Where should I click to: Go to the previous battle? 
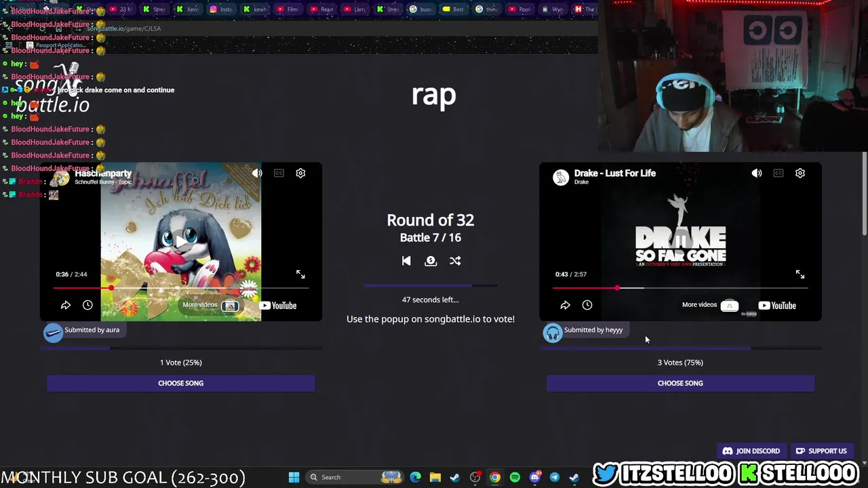point(406,260)
